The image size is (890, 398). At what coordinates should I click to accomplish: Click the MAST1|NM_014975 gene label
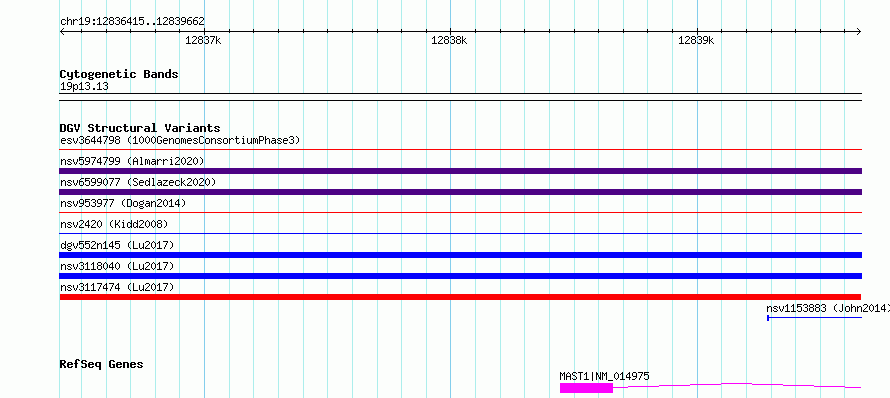[x=604, y=376]
